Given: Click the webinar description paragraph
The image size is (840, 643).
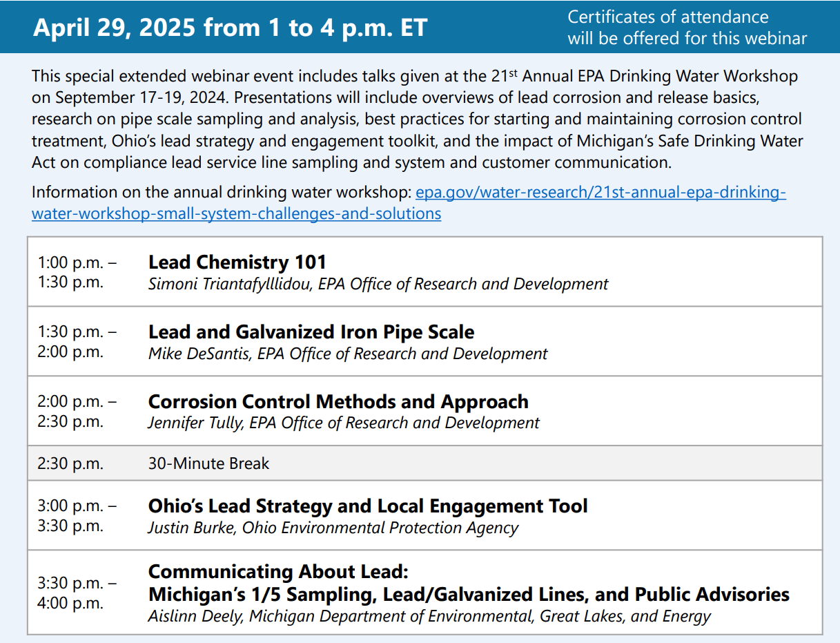Looking at the screenshot, I should point(417,119).
